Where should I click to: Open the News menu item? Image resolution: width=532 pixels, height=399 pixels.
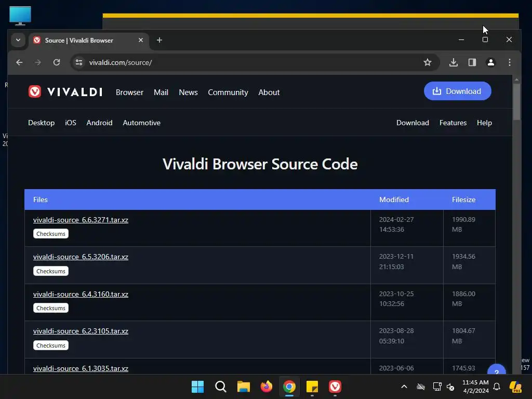188,92
